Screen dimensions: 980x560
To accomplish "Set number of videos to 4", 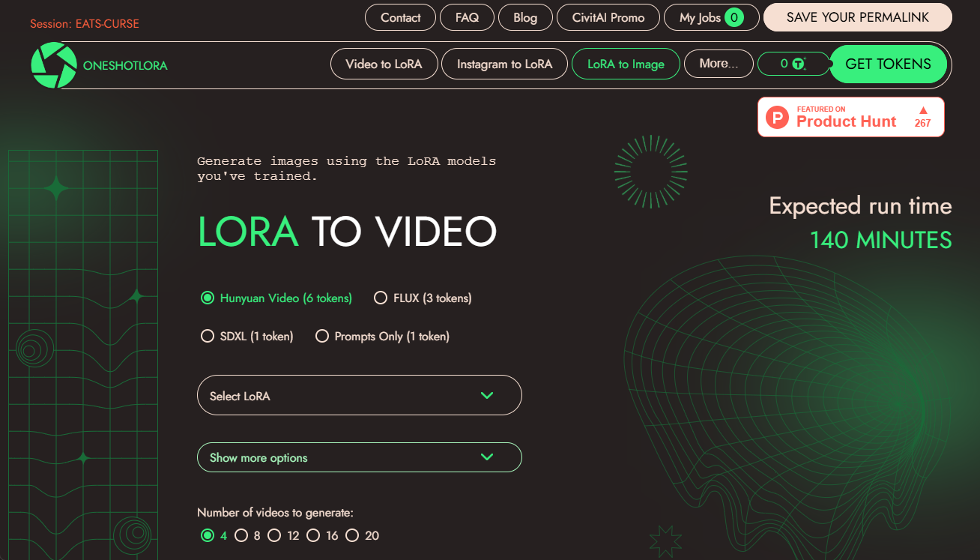I will point(208,535).
